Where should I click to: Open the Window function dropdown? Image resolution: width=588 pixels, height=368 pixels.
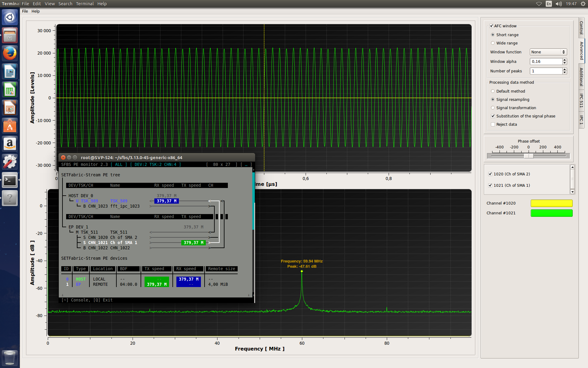click(548, 52)
